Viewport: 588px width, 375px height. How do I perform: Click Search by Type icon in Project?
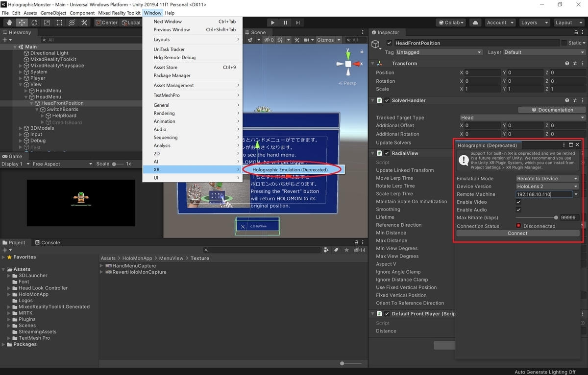(x=327, y=250)
